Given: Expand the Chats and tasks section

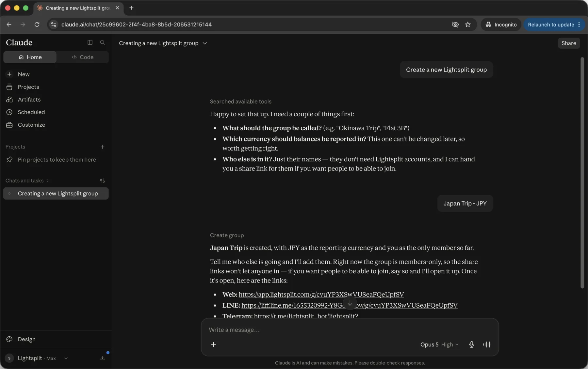Looking at the screenshot, I should tap(27, 181).
